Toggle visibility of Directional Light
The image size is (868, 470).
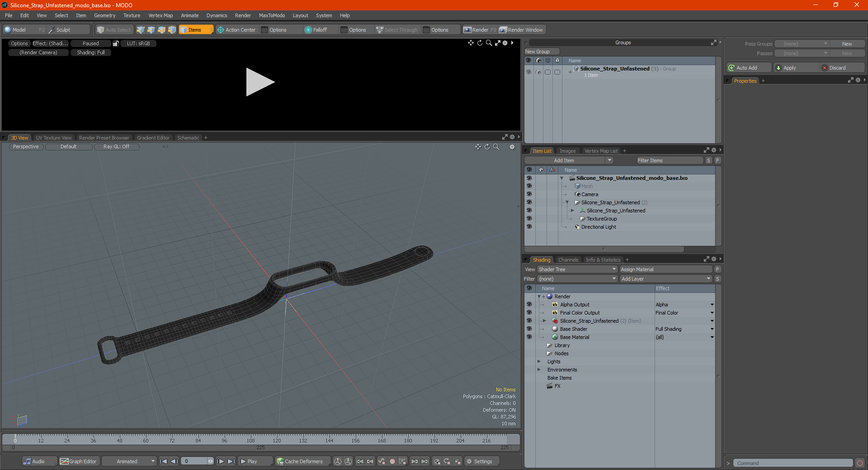coord(529,227)
